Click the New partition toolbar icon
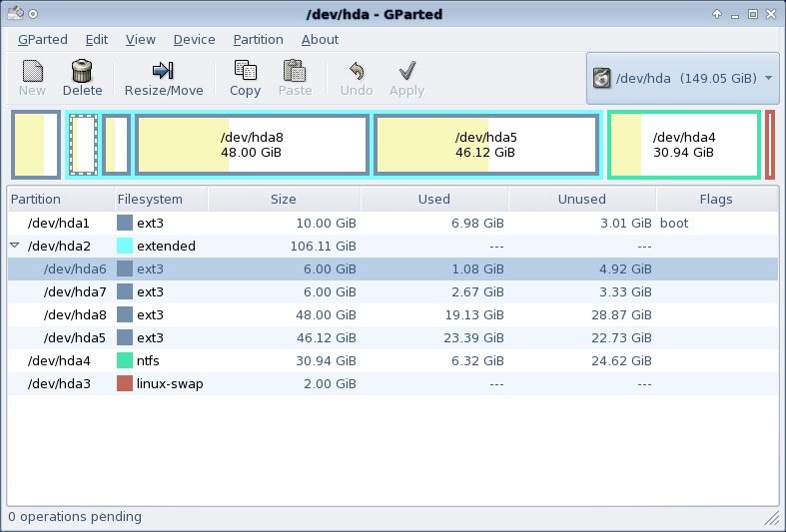786x532 pixels. [x=33, y=71]
